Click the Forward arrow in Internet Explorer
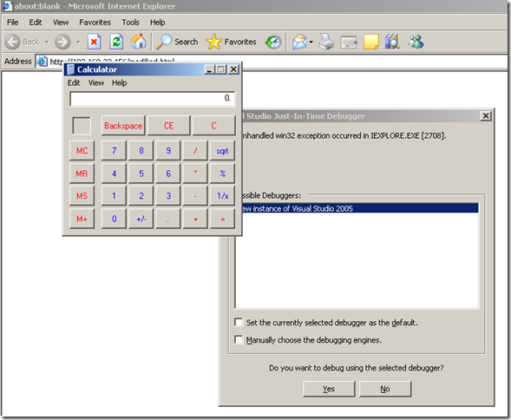Viewport: 511px width, 420px height. pos(62,42)
